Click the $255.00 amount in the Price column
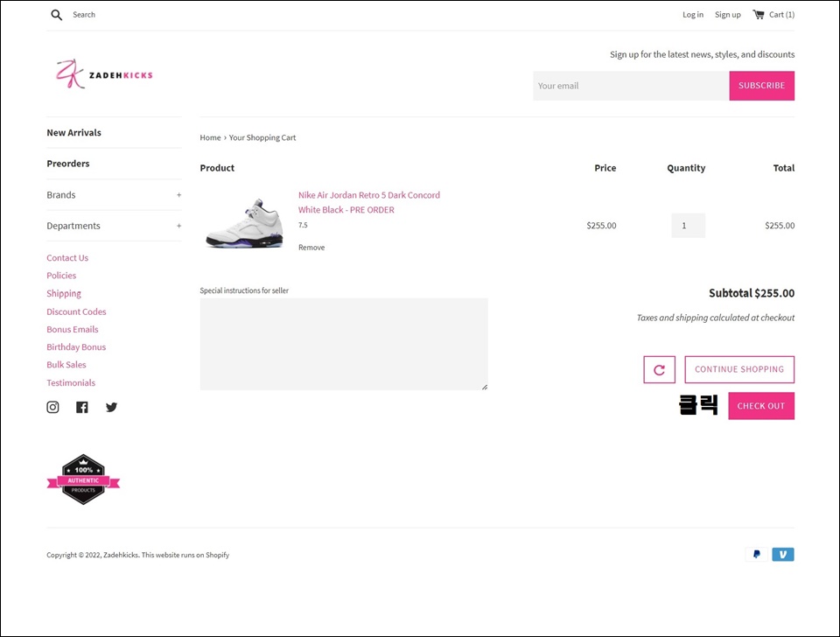The height and width of the screenshot is (637, 840). point(601,226)
